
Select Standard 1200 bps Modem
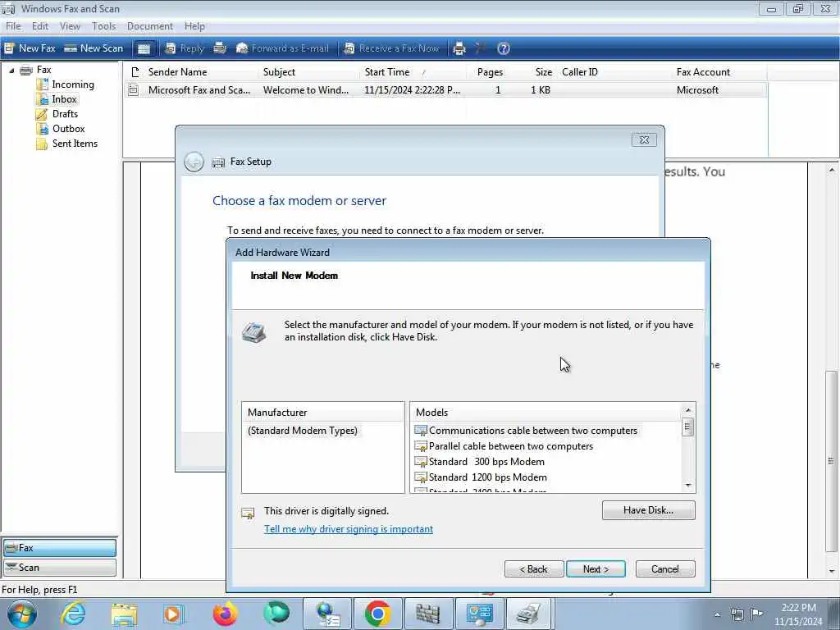click(481, 477)
